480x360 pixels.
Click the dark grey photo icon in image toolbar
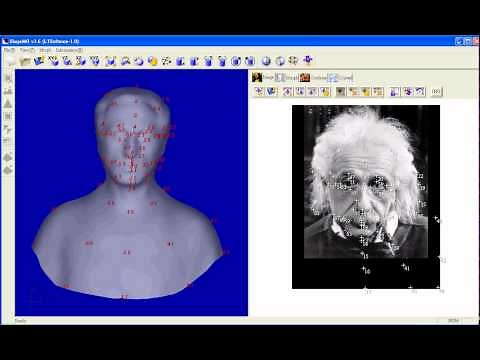[340, 91]
